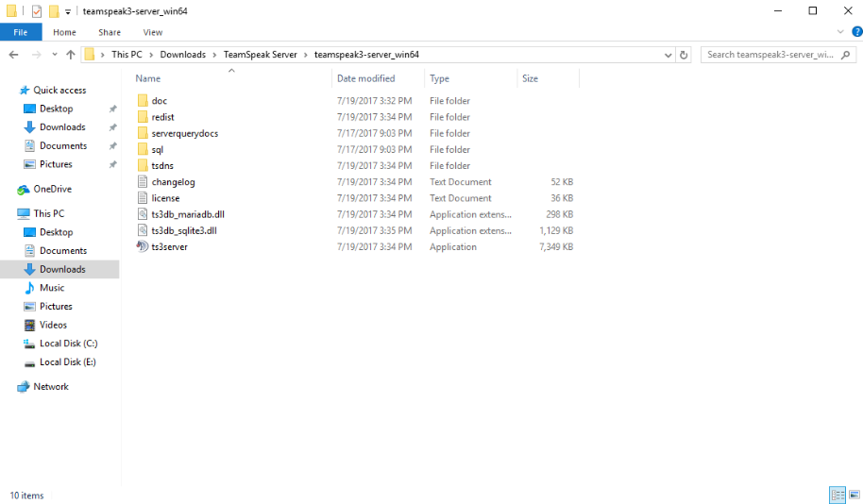This screenshot has height=504, width=863.
Task: Open Desktop under This PC
Action: (56, 232)
